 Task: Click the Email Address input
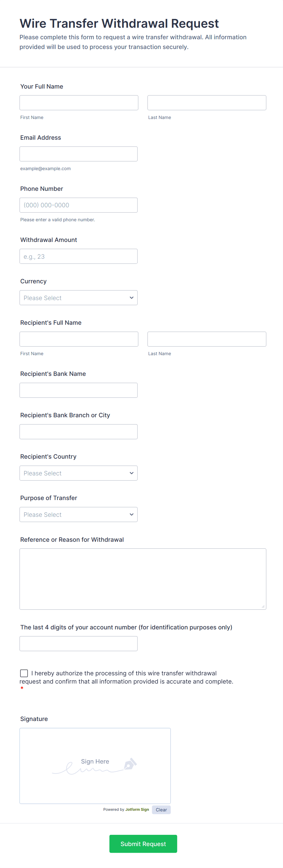coord(79,154)
